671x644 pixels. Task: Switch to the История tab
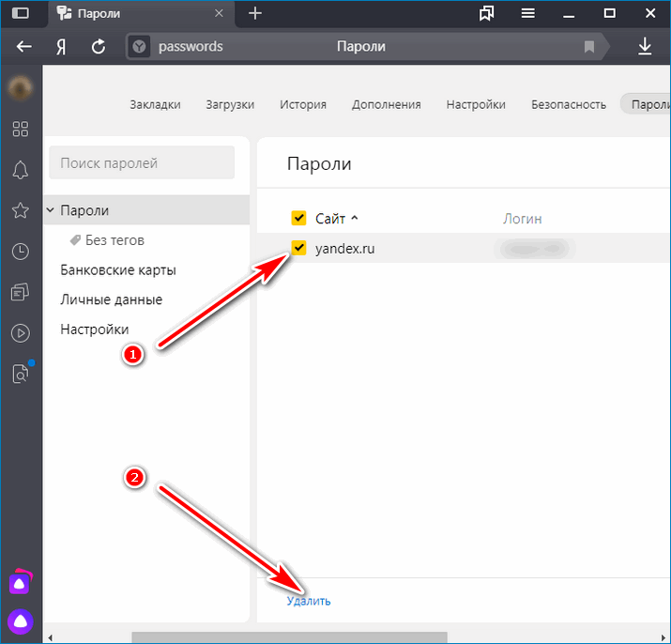(x=302, y=104)
